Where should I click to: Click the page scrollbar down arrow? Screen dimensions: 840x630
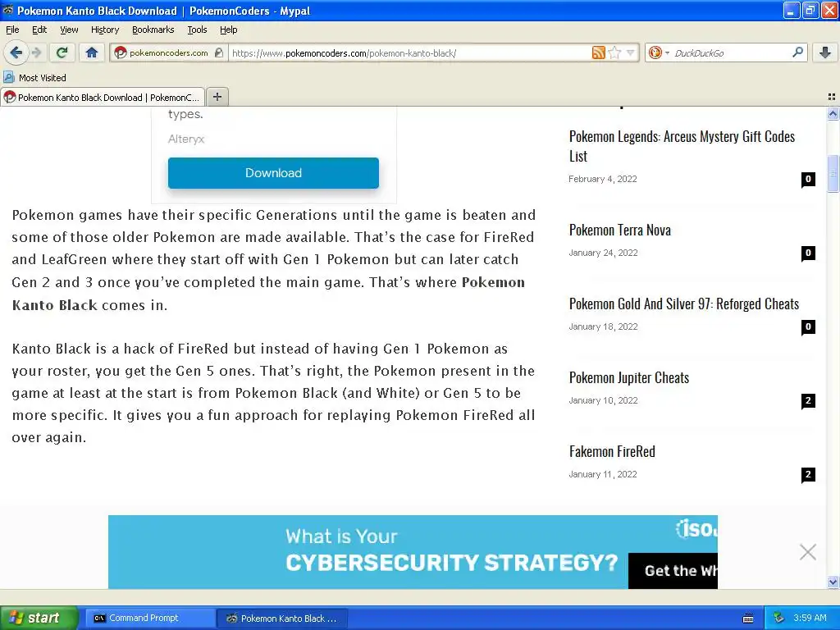(833, 582)
